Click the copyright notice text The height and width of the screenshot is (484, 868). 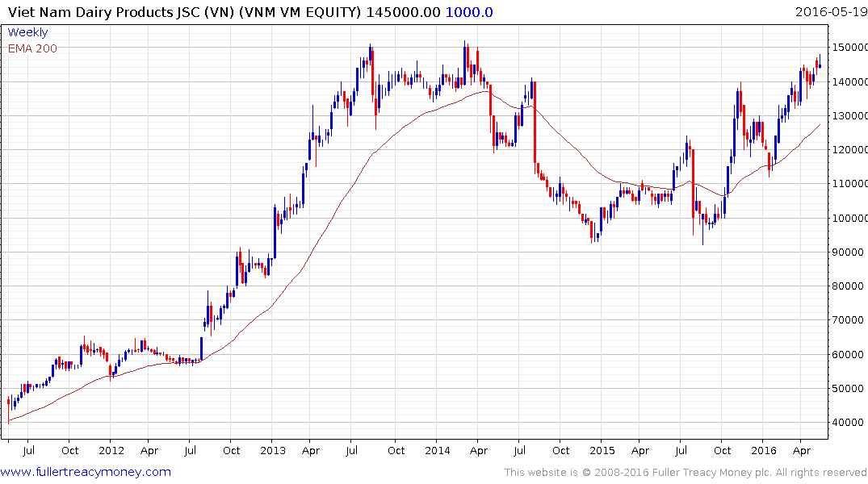686,473
